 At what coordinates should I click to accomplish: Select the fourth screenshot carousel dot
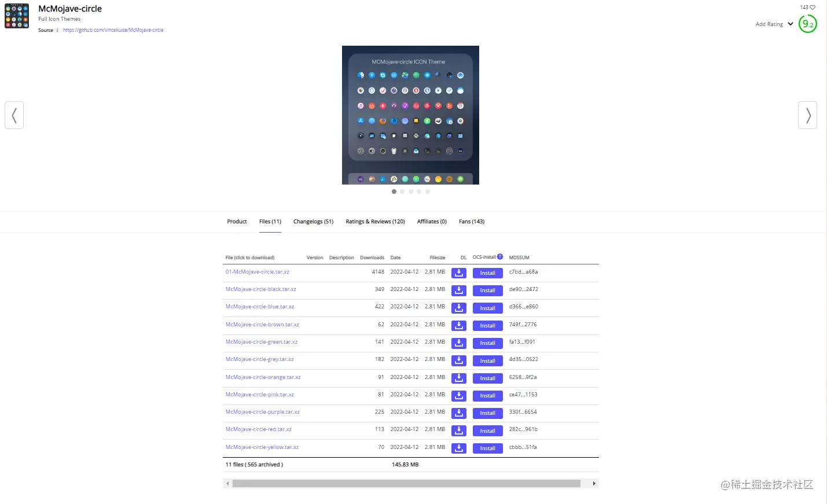(x=419, y=192)
